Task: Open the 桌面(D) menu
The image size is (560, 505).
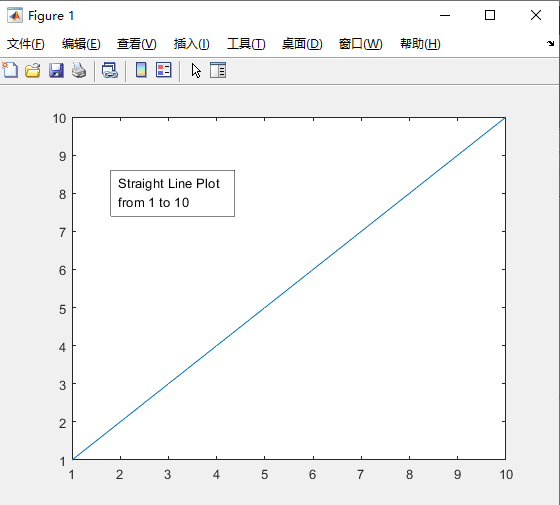Action: point(302,44)
